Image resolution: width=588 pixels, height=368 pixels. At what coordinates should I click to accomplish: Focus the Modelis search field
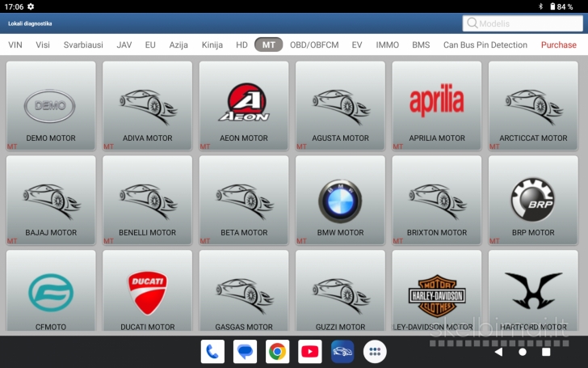point(523,23)
